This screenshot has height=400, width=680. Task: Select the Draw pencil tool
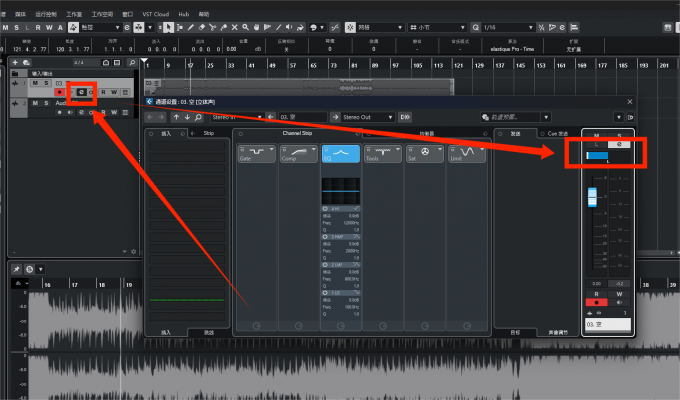191,27
